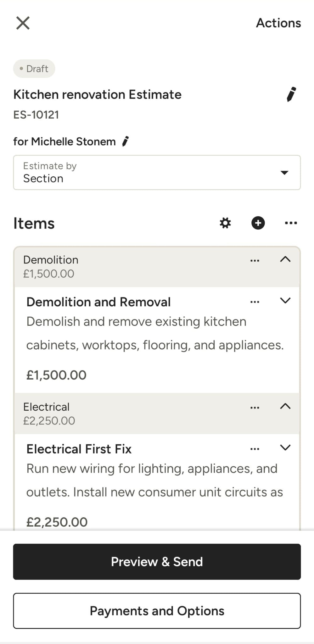This screenshot has width=314, height=644.
Task: Edit client Michelle Stonem pencil icon
Action: (126, 142)
